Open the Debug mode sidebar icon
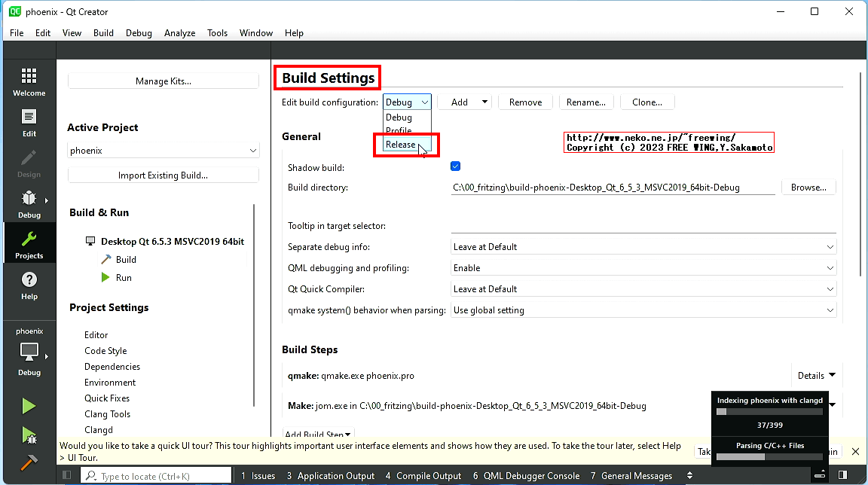868x485 pixels. (x=29, y=202)
